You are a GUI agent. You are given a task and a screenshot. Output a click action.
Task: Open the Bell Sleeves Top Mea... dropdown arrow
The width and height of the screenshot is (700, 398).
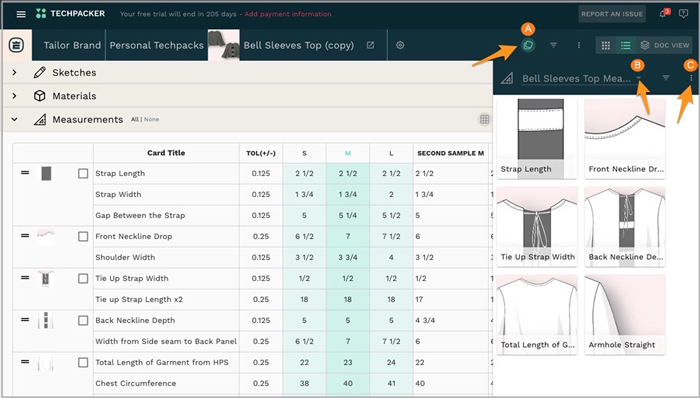(x=639, y=78)
